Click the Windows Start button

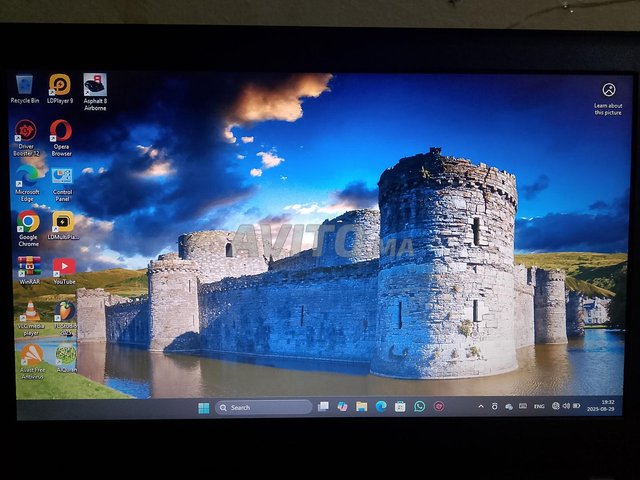[204, 407]
